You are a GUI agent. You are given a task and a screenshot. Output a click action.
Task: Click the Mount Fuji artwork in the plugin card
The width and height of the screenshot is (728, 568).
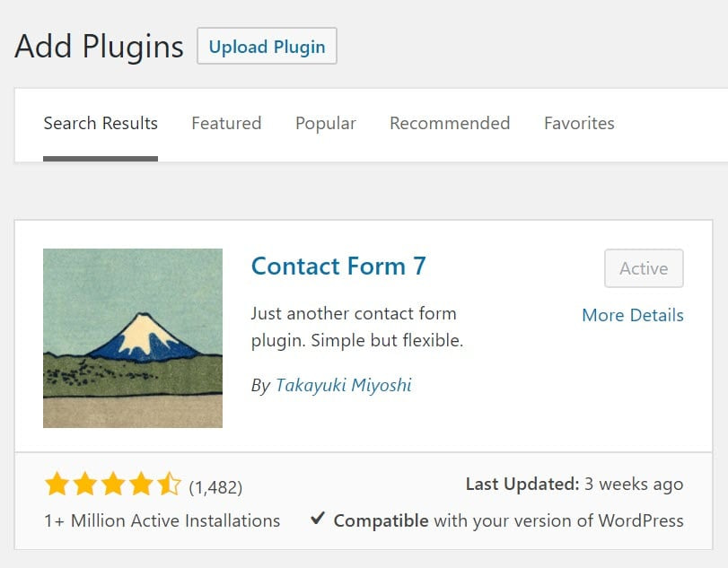132,338
